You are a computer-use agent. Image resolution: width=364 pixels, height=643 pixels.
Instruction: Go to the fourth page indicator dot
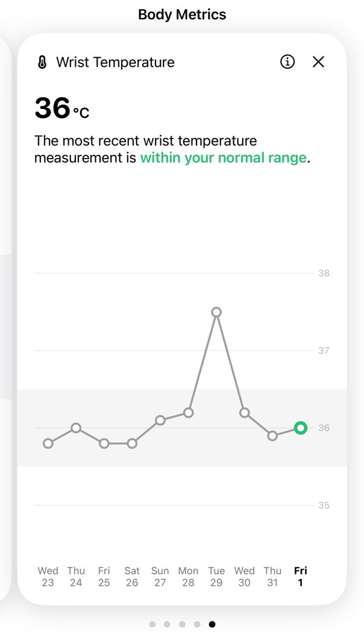coord(197,624)
